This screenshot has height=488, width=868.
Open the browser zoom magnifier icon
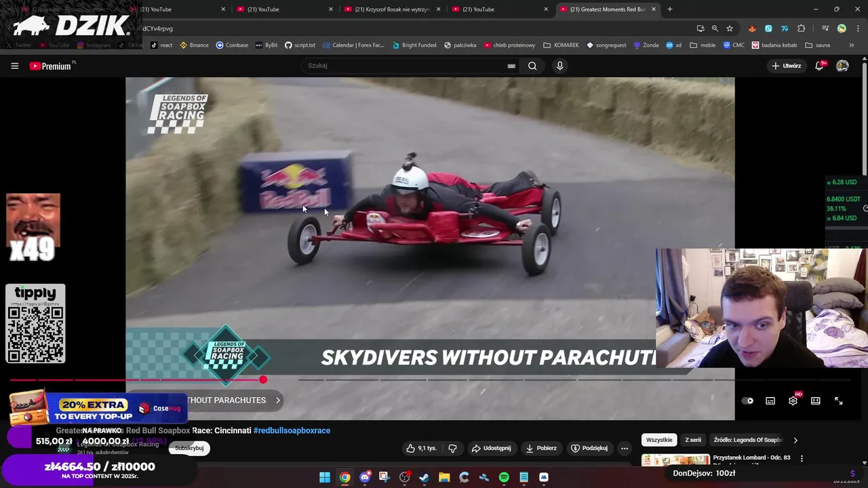[715, 28]
